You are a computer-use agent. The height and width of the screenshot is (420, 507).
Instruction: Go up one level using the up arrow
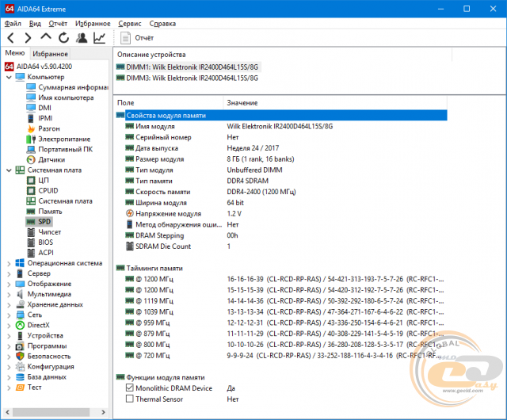[x=46, y=37]
